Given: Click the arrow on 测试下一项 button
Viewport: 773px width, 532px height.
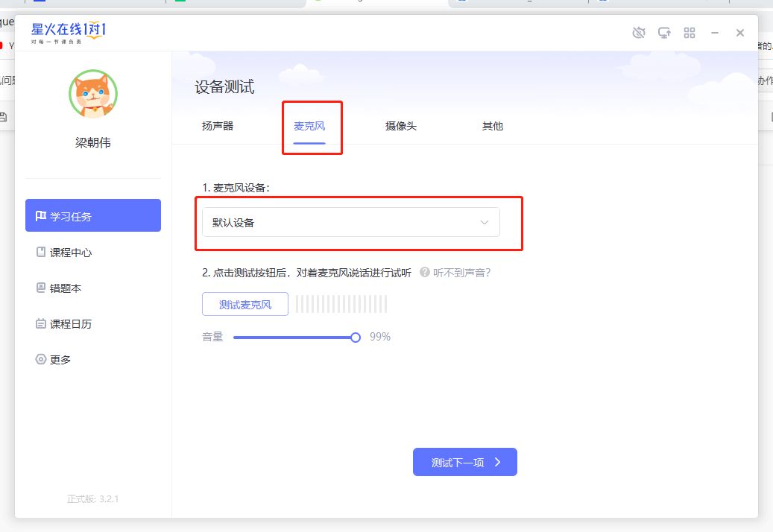Looking at the screenshot, I should [497, 462].
